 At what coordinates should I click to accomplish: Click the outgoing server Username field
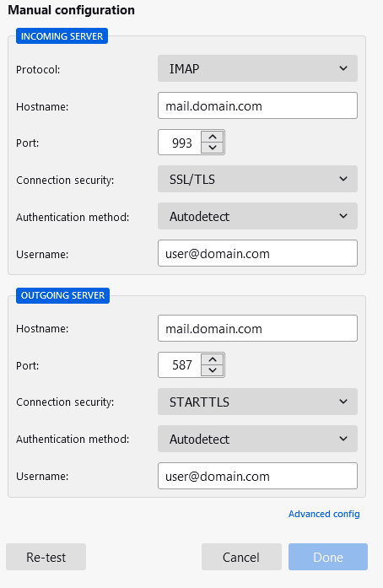point(257,476)
